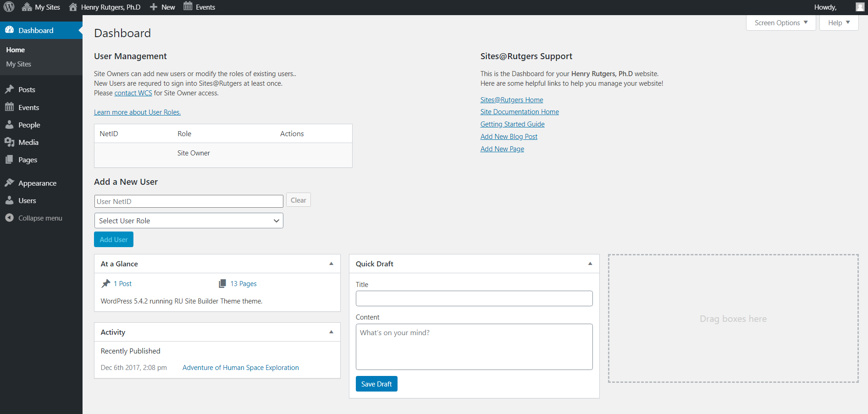Click the Events calendar icon in sidebar
868x414 pixels.
[x=10, y=107]
